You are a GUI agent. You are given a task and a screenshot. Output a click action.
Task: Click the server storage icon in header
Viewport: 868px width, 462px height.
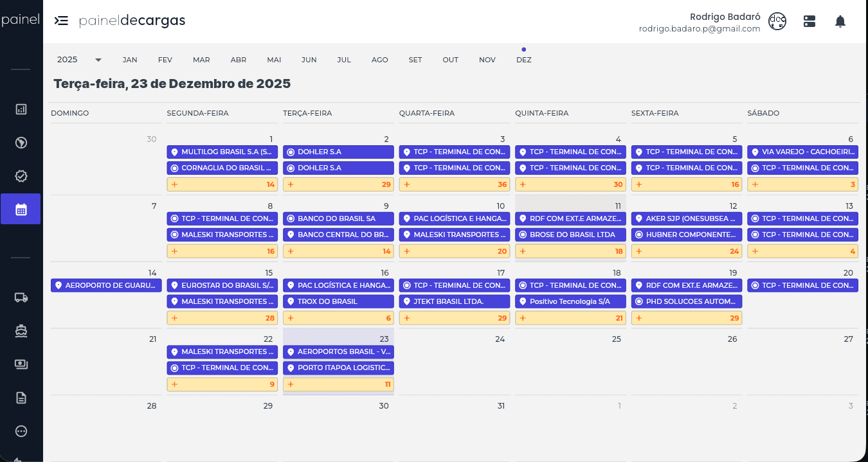pos(809,21)
